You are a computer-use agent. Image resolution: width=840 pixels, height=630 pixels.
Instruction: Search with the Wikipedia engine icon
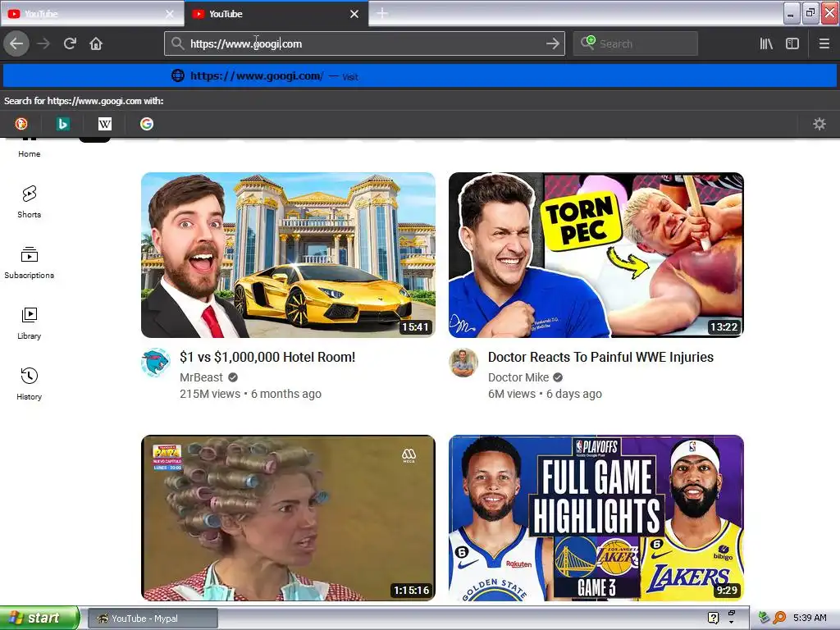[104, 124]
